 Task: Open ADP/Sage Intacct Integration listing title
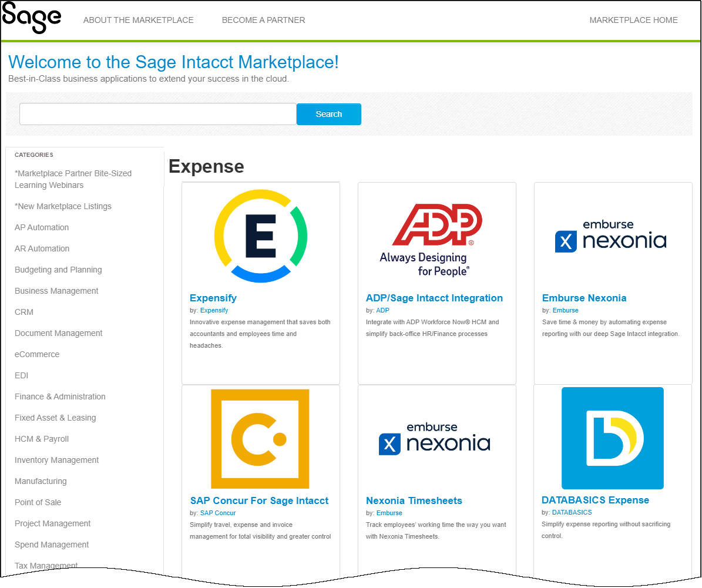click(434, 298)
